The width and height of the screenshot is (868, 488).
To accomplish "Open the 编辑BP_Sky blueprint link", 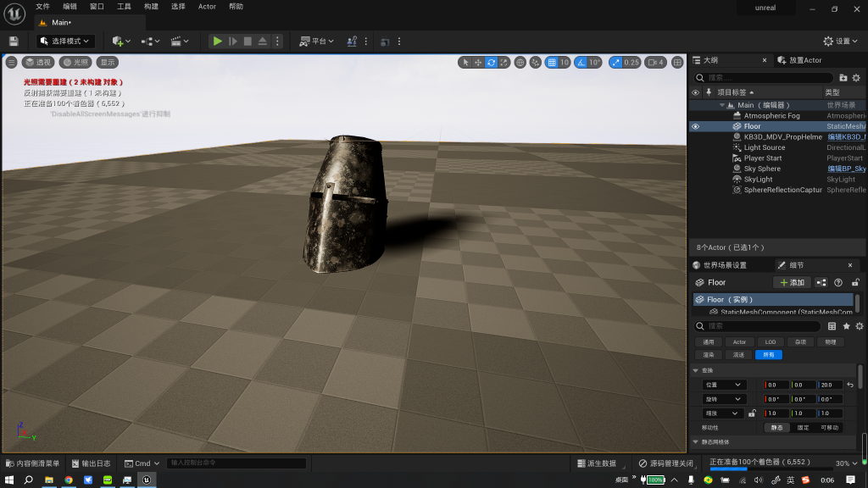I will [847, 169].
